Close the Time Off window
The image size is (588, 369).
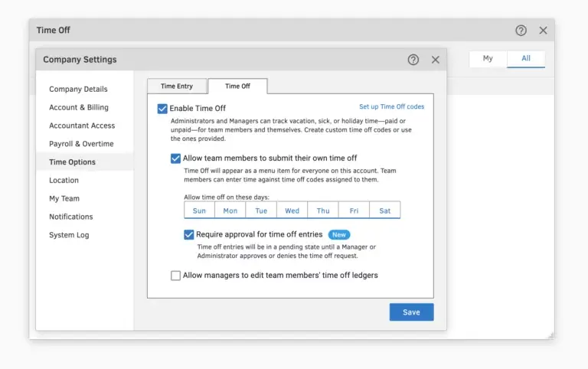click(543, 31)
